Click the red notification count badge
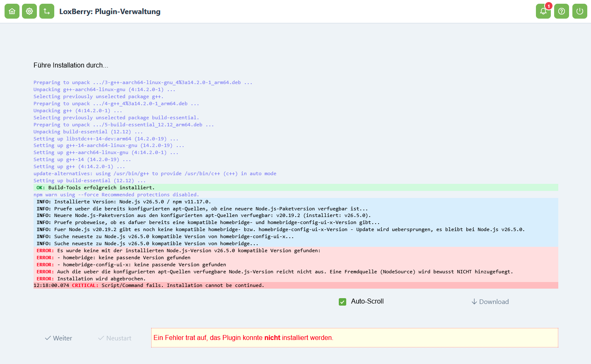This screenshot has height=364, width=591. tap(549, 6)
